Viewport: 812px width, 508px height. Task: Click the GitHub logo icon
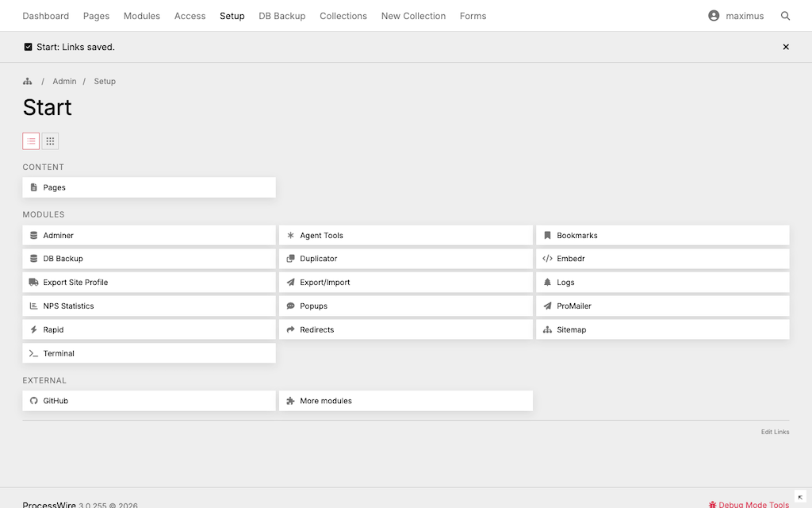pyautogui.click(x=33, y=402)
